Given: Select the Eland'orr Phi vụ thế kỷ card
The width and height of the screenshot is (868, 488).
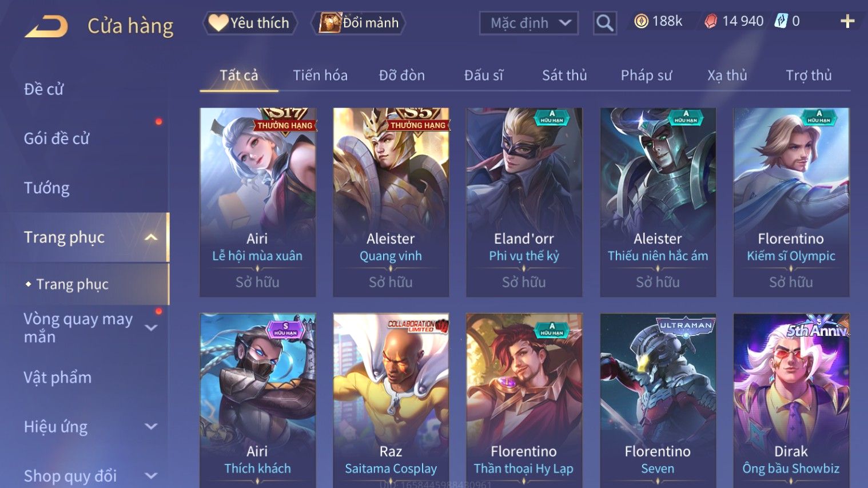Looking at the screenshot, I should (524, 202).
